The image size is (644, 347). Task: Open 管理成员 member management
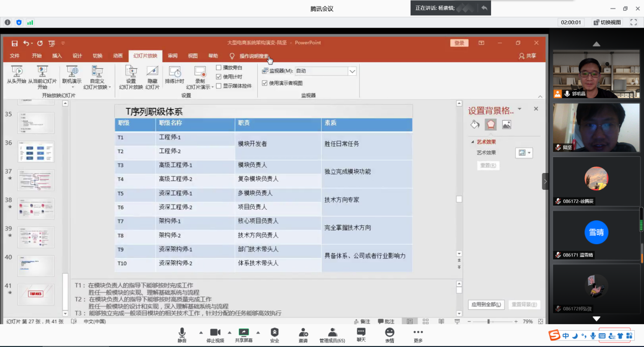(x=332, y=333)
